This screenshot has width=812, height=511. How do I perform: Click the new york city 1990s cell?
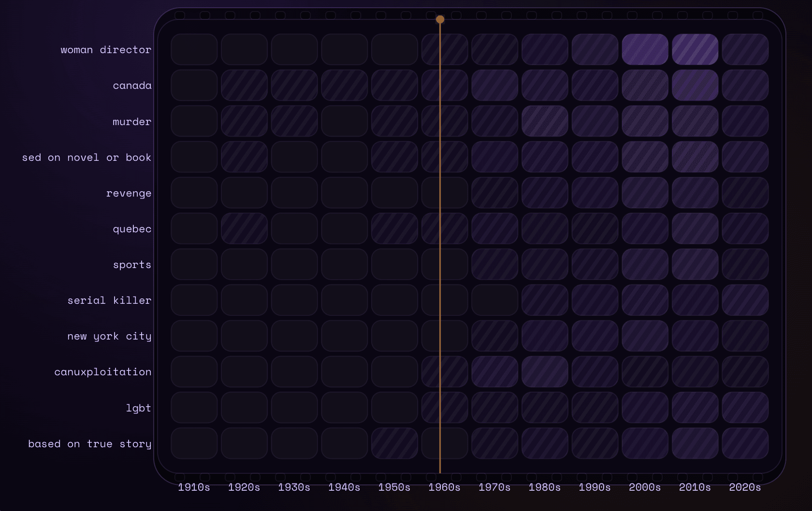594,336
